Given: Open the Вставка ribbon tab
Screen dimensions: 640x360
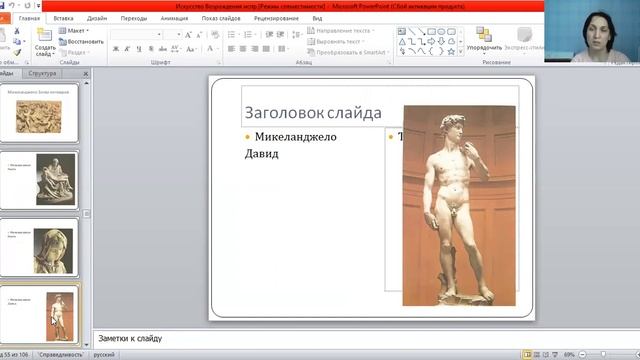Looking at the screenshot, I should [x=63, y=18].
